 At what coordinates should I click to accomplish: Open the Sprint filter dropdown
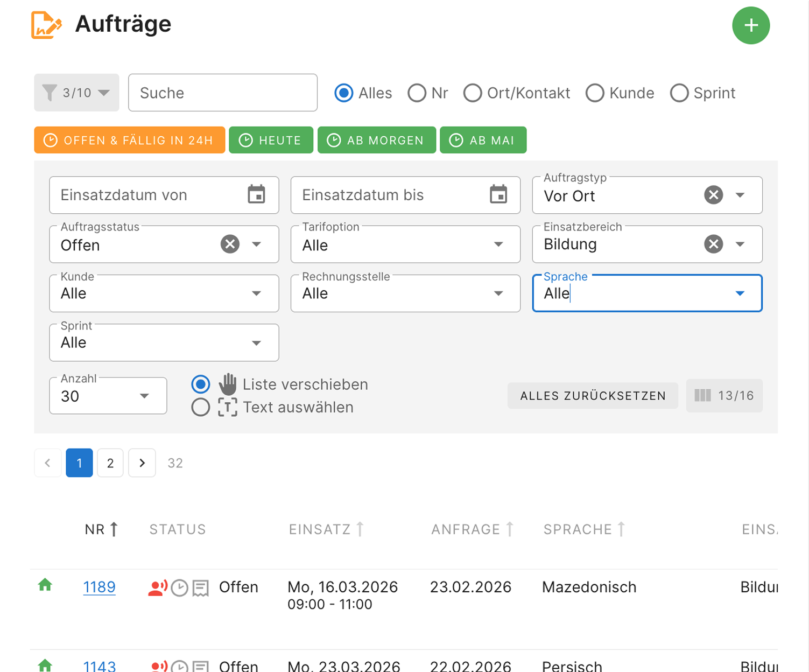(x=164, y=342)
